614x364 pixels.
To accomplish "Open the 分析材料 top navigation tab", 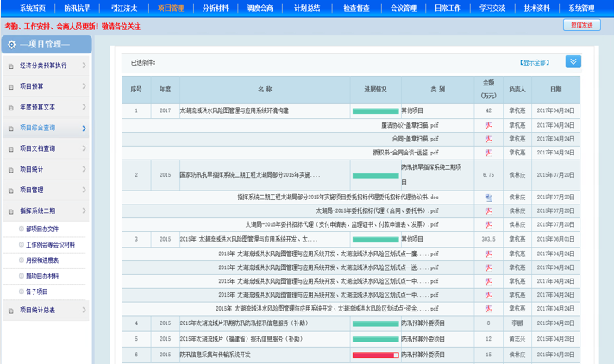I will [215, 8].
